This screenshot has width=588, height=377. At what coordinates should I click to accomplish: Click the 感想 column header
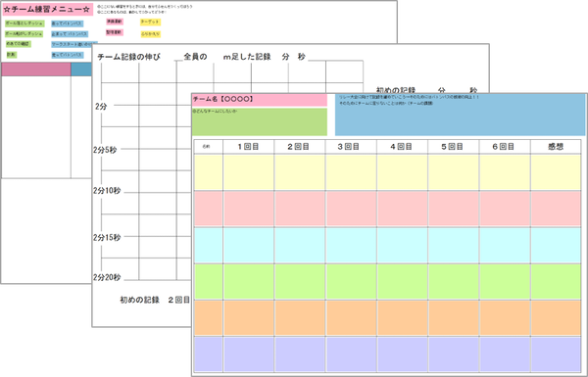tap(556, 147)
